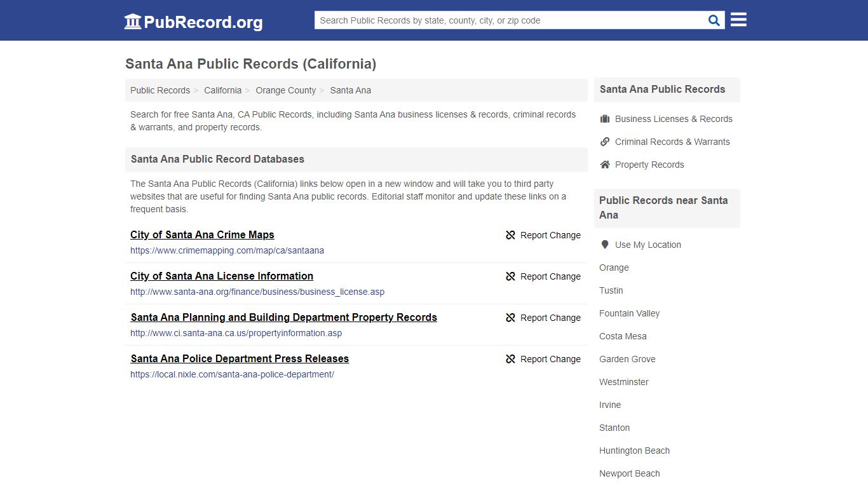Open nearby city Huntington Beach

point(634,451)
